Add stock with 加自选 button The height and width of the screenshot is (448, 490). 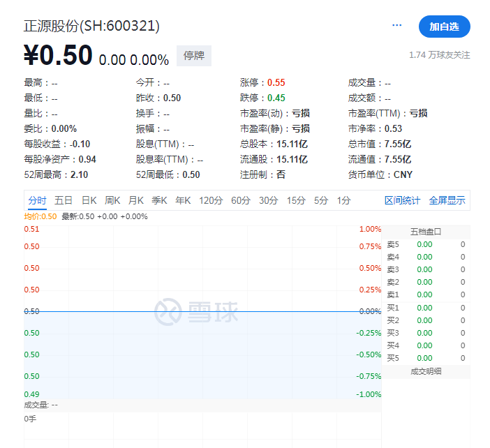pyautogui.click(x=444, y=27)
